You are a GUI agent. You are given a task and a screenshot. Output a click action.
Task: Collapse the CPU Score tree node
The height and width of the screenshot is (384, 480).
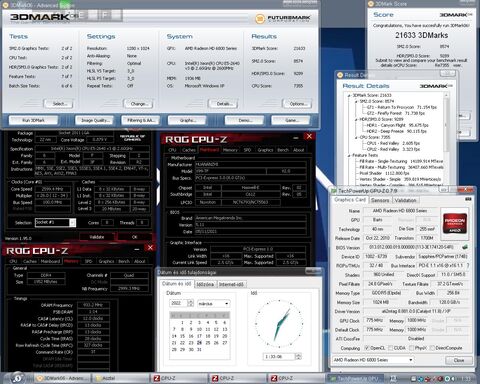(356, 137)
